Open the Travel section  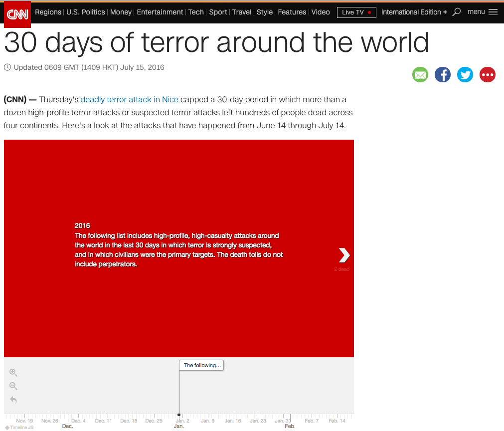tap(242, 12)
